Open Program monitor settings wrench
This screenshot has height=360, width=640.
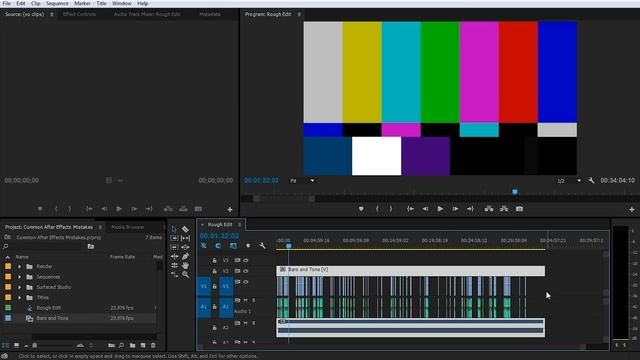pyautogui.click(x=591, y=180)
